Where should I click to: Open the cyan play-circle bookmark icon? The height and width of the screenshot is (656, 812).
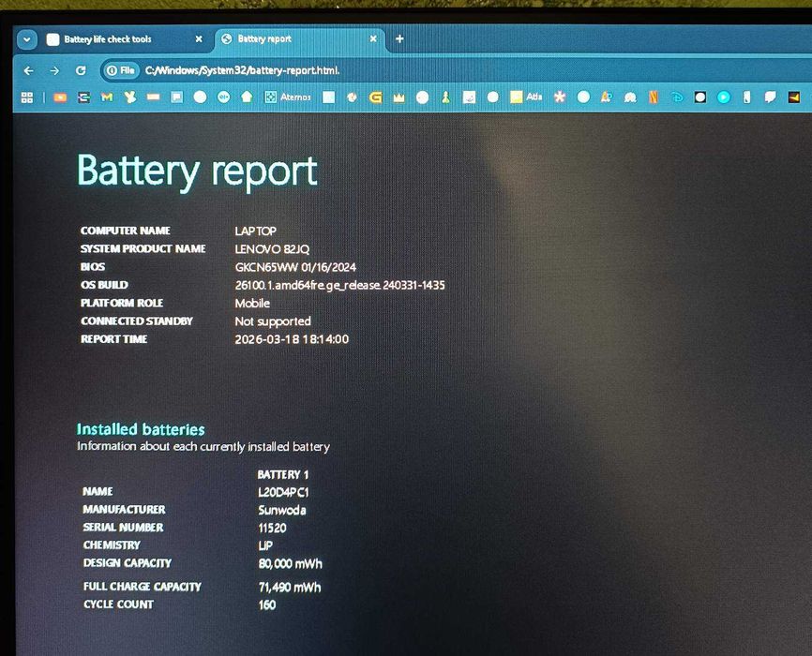click(724, 97)
